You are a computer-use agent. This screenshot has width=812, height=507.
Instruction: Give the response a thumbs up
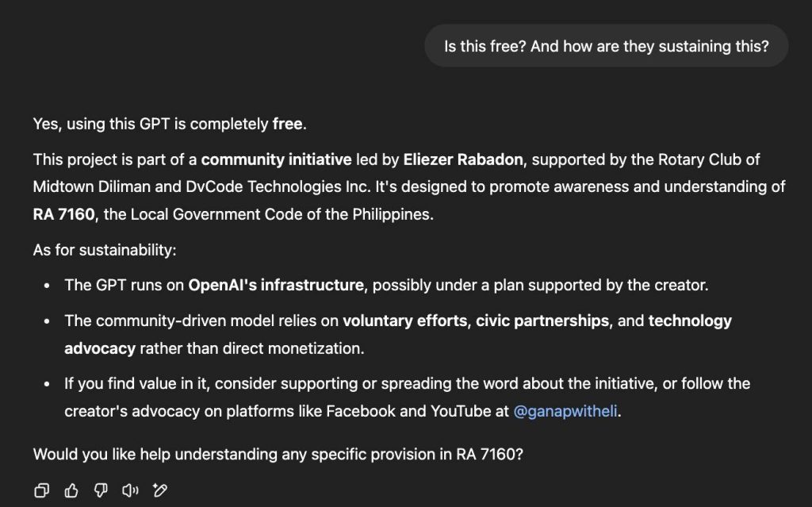[x=71, y=490]
